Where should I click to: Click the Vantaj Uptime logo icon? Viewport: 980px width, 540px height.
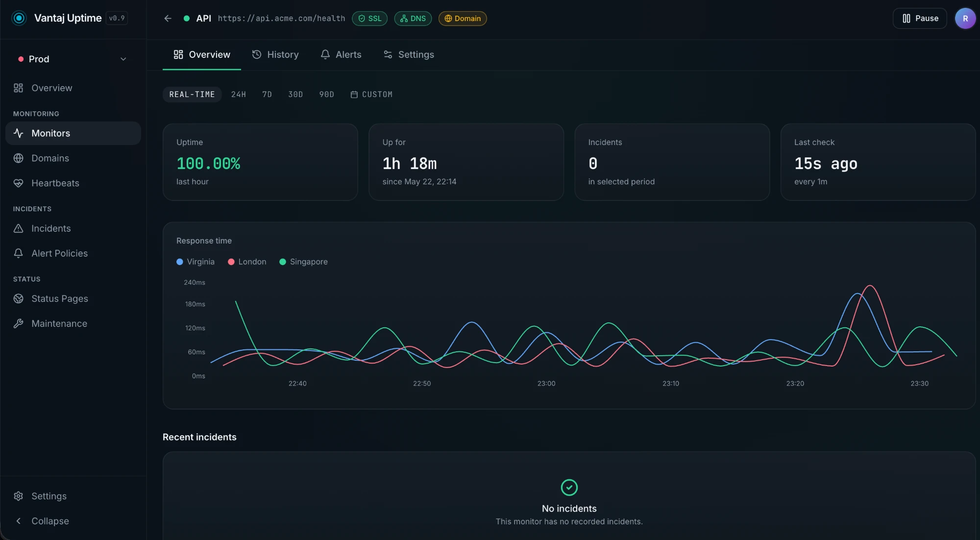tap(19, 18)
